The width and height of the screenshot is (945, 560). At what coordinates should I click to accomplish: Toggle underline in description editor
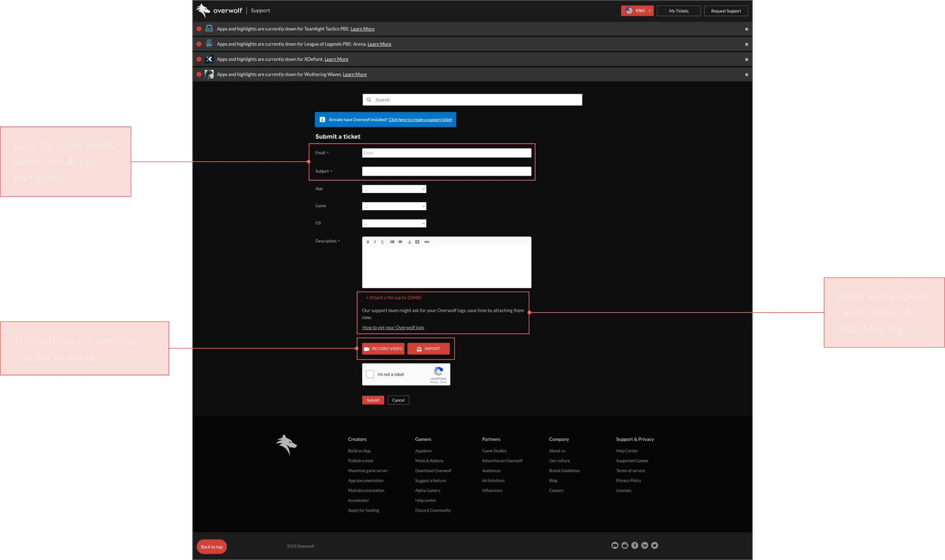(382, 242)
